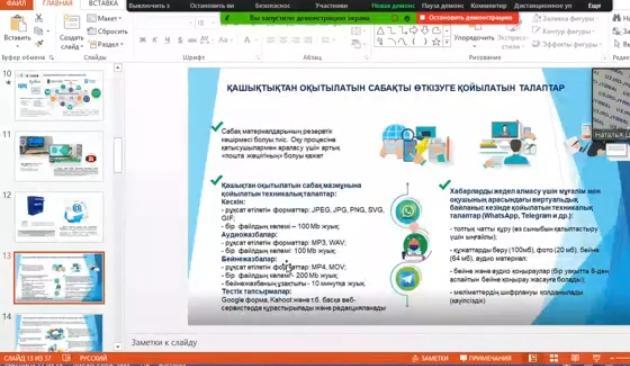Select the down arrow shape
Image resolution: width=630 pixels, height=366 pixels.
point(425,31)
